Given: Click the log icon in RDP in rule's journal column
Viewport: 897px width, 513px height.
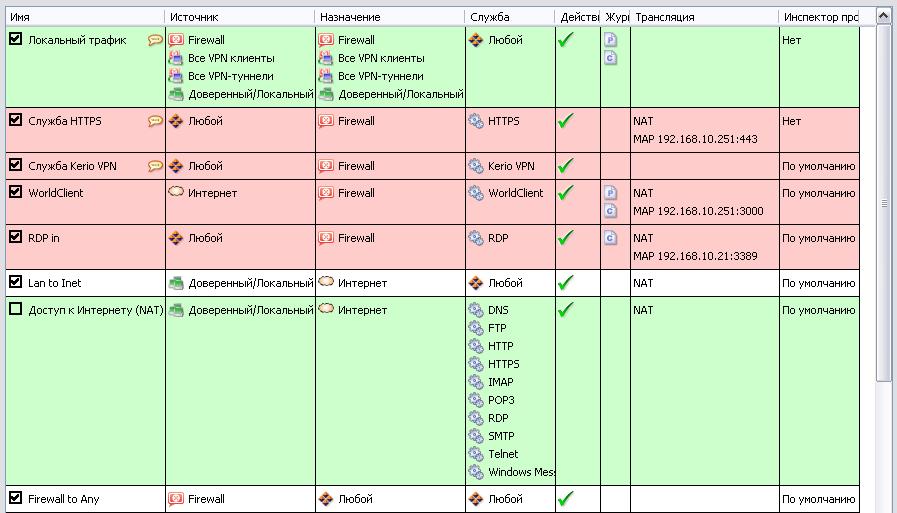Looking at the screenshot, I should click(610, 238).
